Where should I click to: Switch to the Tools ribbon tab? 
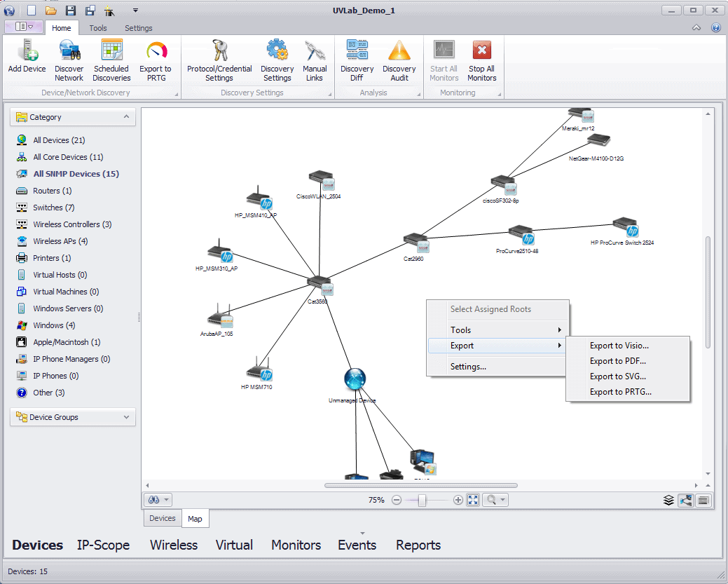[x=98, y=28]
